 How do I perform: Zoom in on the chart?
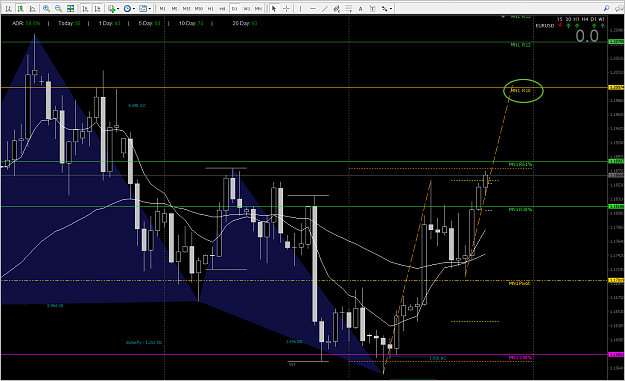(x=46, y=8)
